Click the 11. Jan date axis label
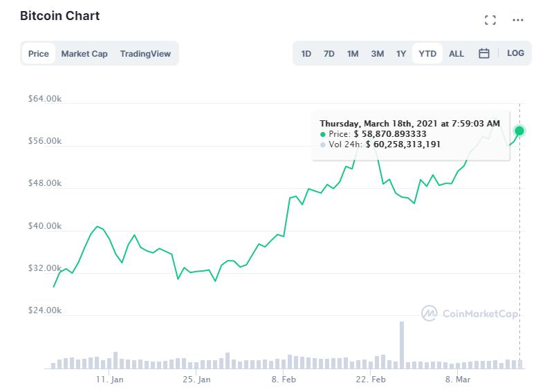The image size is (536, 392). click(x=110, y=380)
